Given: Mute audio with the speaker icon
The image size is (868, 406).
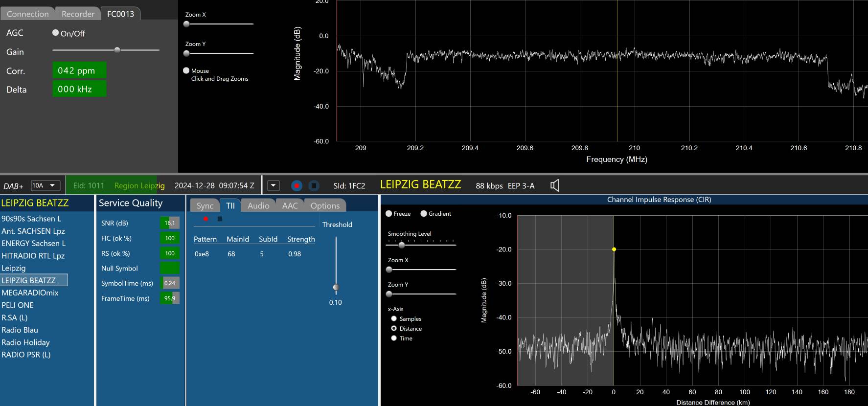Looking at the screenshot, I should (x=554, y=185).
